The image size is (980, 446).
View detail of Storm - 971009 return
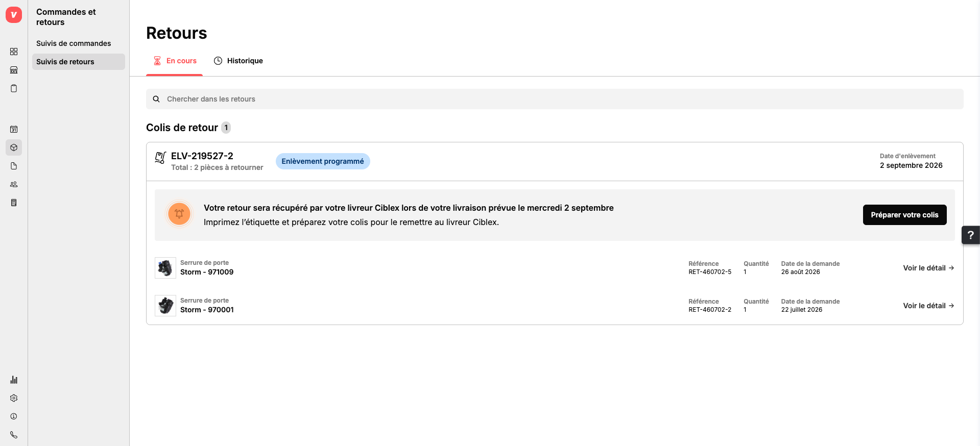928,268
